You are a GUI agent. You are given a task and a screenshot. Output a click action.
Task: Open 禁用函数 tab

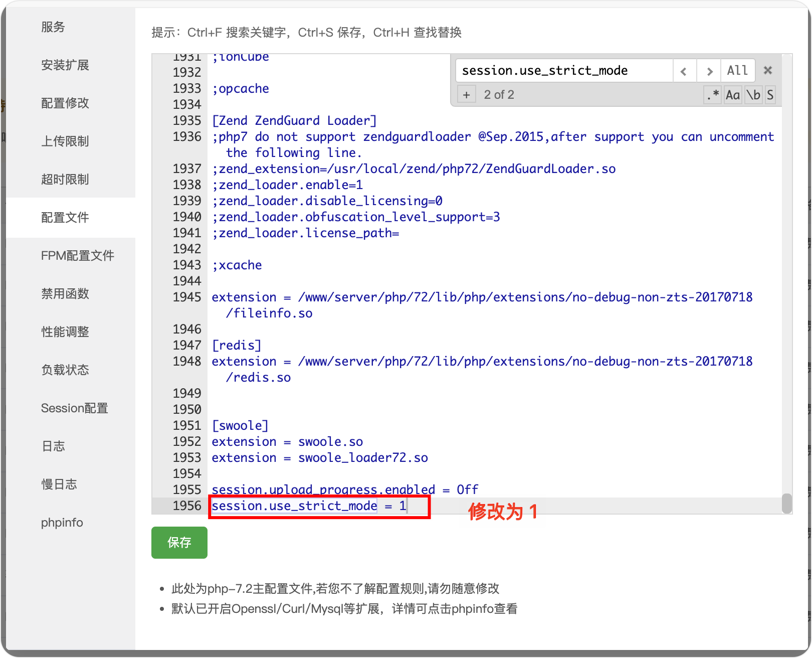(x=71, y=294)
